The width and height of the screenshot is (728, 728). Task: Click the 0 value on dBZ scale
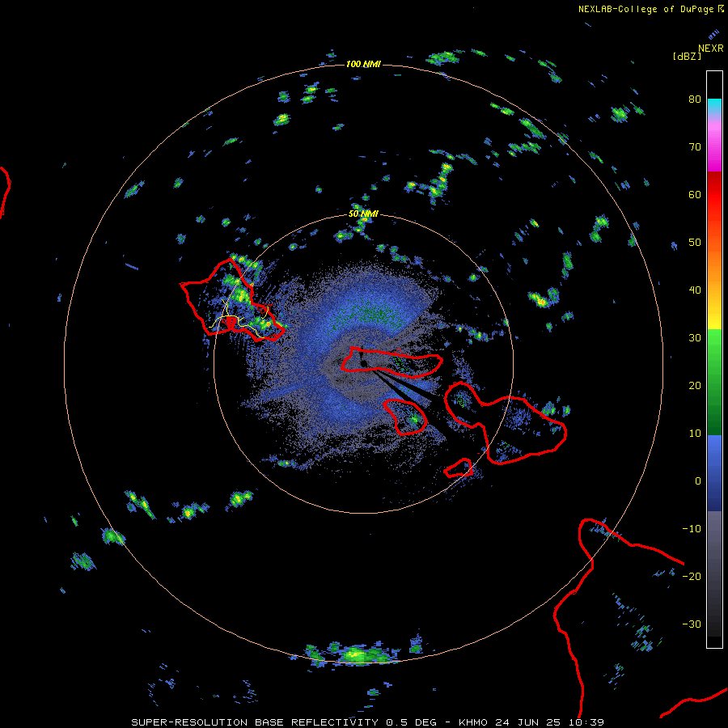698,481
